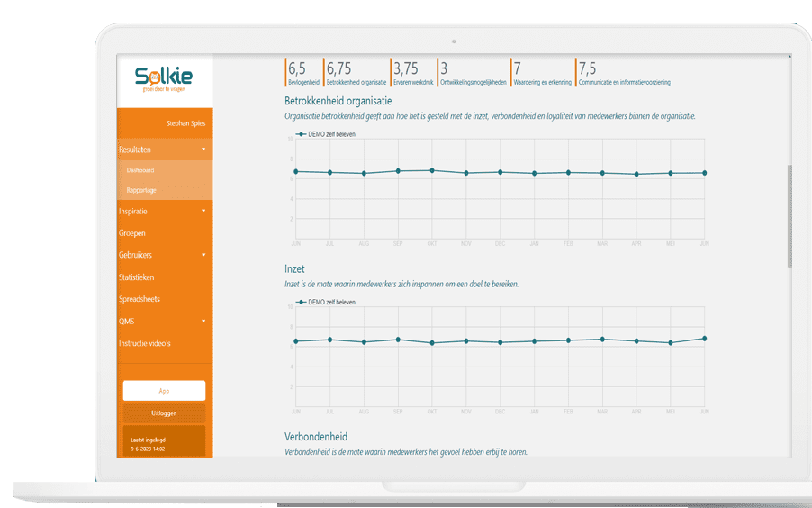Image resolution: width=812 pixels, height=508 pixels.
Task: Open the Gebruikers menu item
Action: coord(135,255)
